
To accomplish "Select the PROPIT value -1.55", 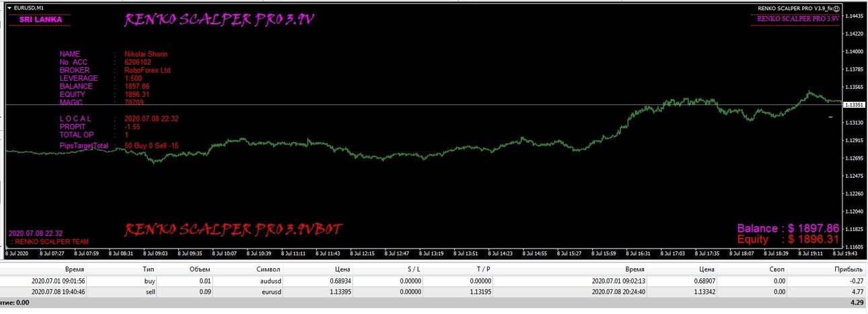I will click(133, 127).
